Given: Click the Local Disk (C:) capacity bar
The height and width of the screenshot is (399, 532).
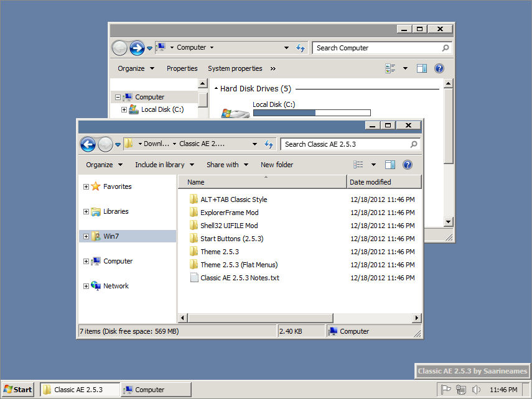Looking at the screenshot, I should pyautogui.click(x=312, y=112).
